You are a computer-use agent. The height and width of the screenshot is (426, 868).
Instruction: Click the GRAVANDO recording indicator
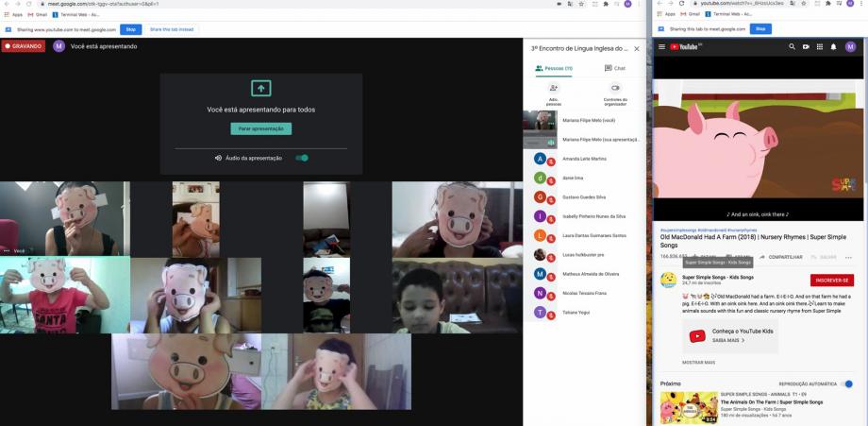[24, 46]
